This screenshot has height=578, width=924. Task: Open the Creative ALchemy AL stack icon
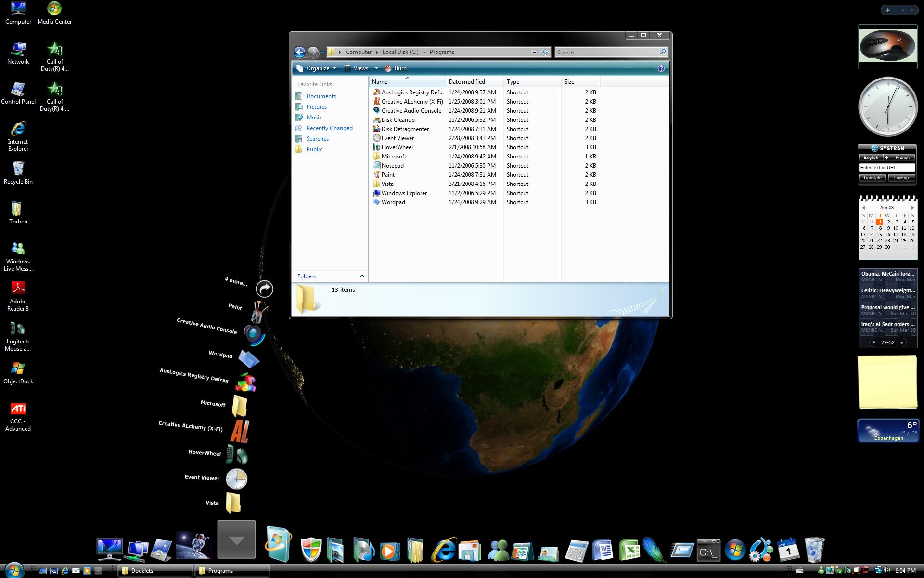click(239, 431)
